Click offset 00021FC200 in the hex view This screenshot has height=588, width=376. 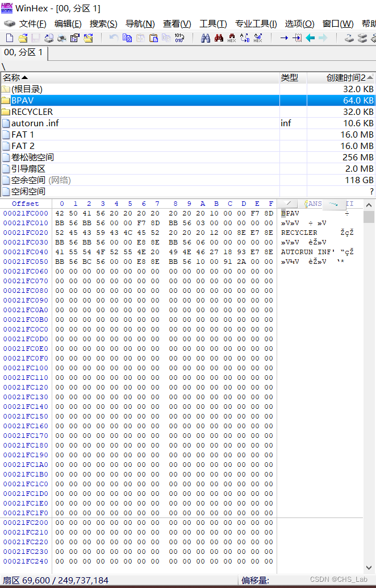click(x=26, y=523)
